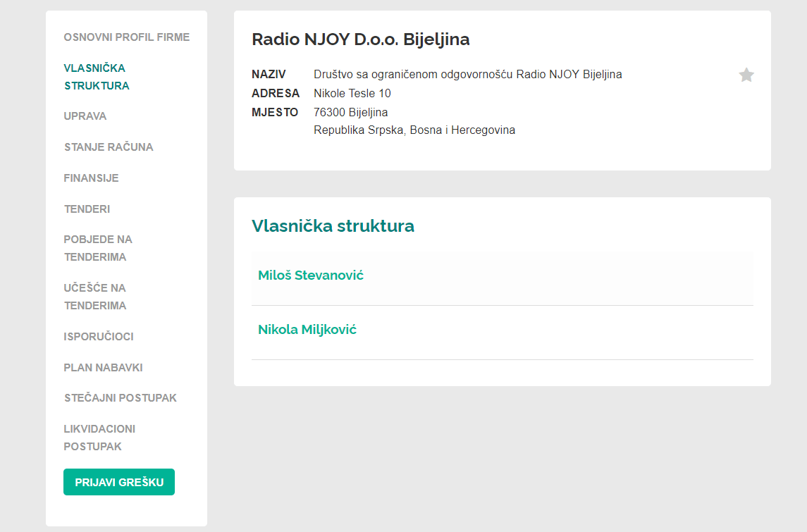Click the Prijavi grešku button
The height and width of the screenshot is (532, 807).
pos(119,482)
